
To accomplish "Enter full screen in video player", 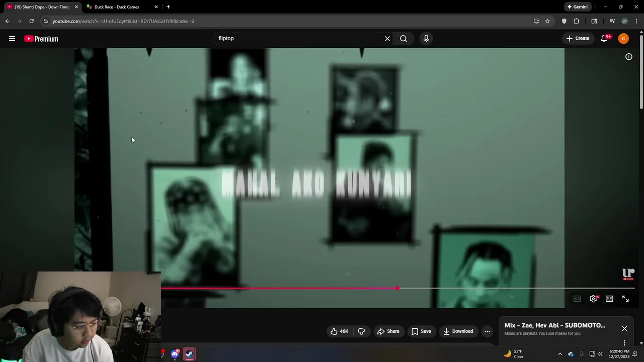I will point(625,299).
